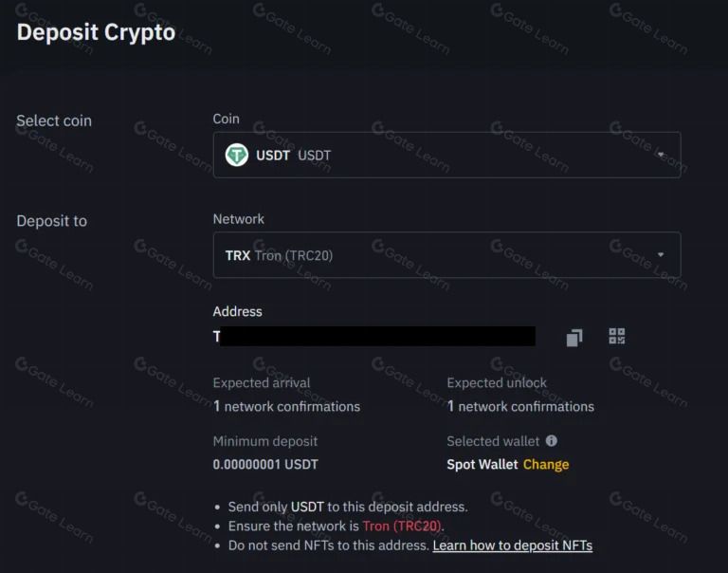Click the Expected arrival label

click(262, 383)
